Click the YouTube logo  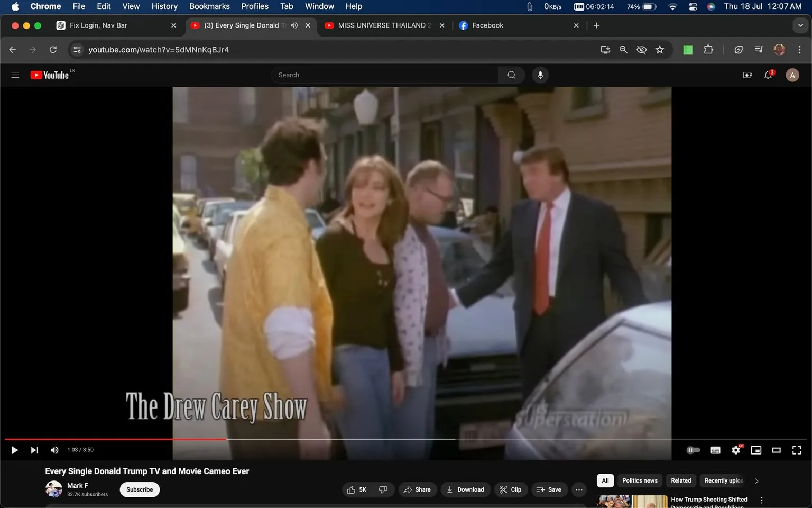tap(51, 75)
